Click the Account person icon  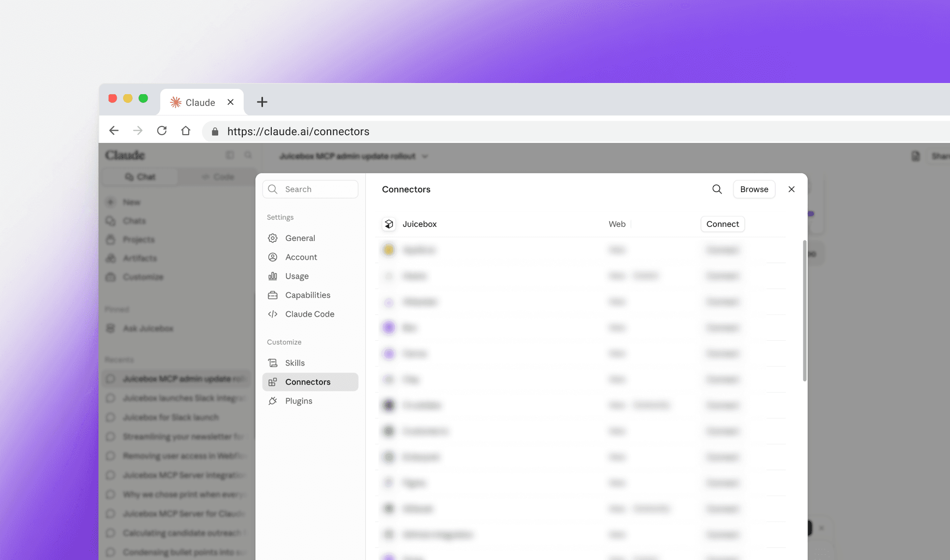pyautogui.click(x=273, y=257)
